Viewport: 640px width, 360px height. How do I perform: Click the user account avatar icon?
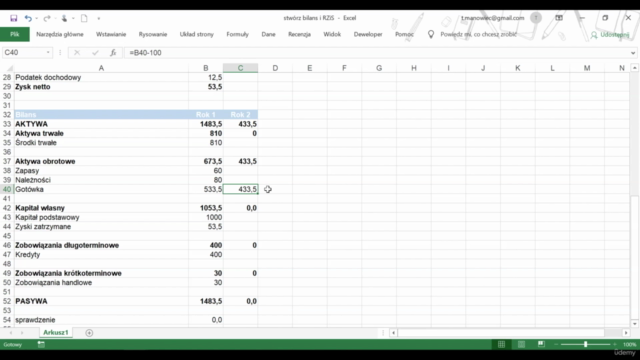[x=536, y=18]
